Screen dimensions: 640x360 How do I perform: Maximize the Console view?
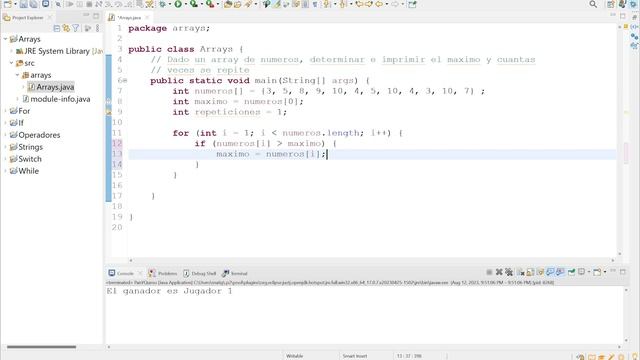point(623,271)
